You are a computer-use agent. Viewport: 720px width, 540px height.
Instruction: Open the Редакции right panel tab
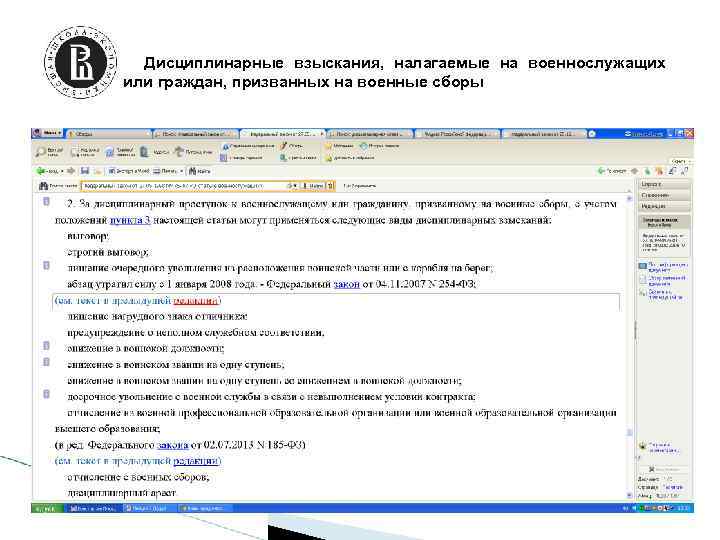(x=664, y=206)
